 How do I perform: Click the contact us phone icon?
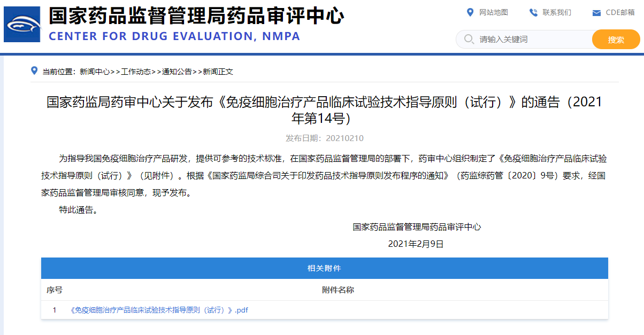point(533,12)
